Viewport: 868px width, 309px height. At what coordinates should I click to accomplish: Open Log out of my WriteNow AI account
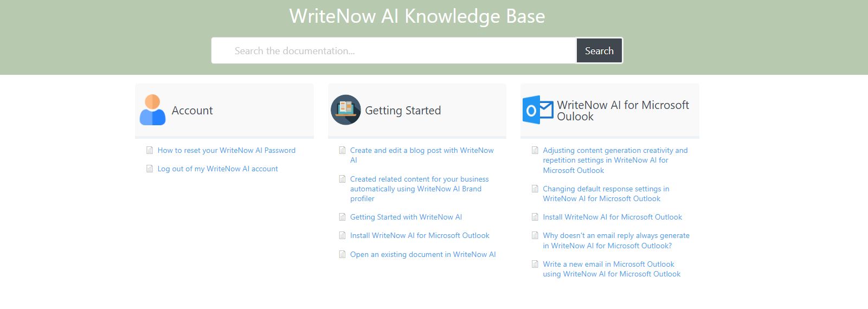(217, 169)
